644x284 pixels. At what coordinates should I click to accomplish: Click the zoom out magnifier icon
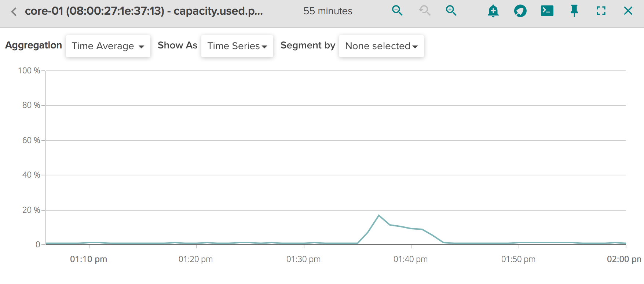coord(397,11)
